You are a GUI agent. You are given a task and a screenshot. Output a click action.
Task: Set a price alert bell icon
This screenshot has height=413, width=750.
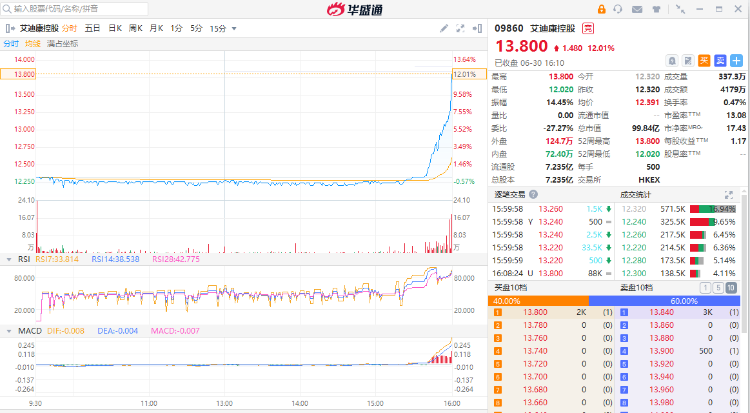(672, 61)
